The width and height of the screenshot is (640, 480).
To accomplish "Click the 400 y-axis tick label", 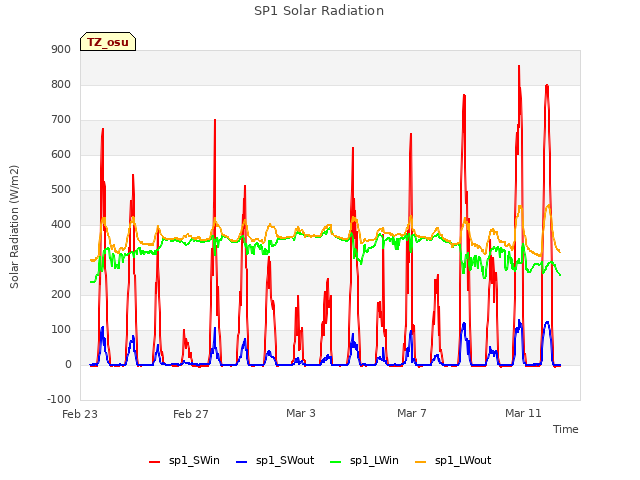I will click(61, 224).
